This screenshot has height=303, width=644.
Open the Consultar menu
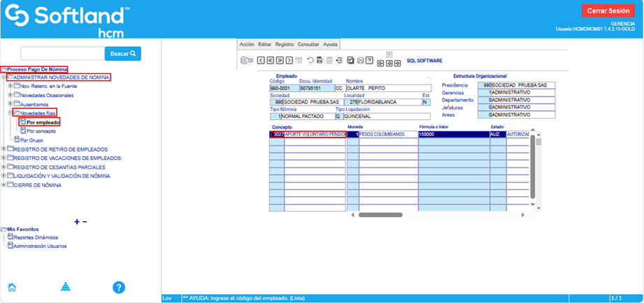point(308,44)
